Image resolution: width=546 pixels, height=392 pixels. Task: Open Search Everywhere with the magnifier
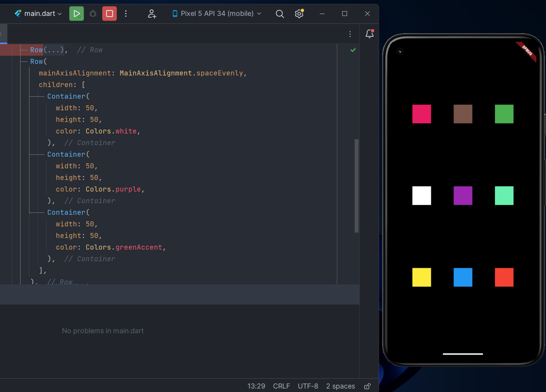pos(280,14)
